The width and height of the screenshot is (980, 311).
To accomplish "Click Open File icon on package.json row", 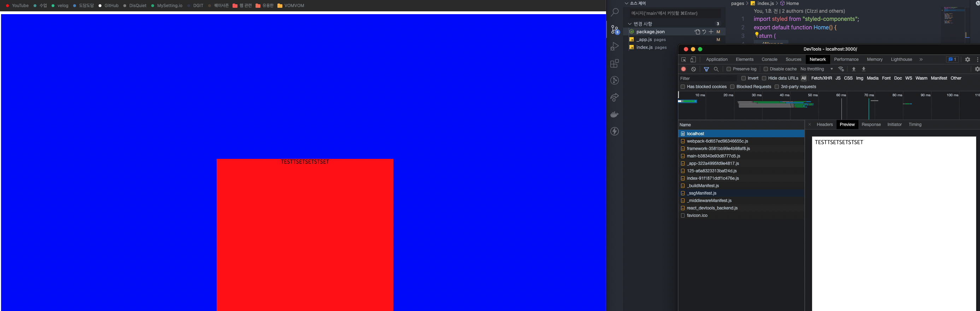I will pos(697,32).
